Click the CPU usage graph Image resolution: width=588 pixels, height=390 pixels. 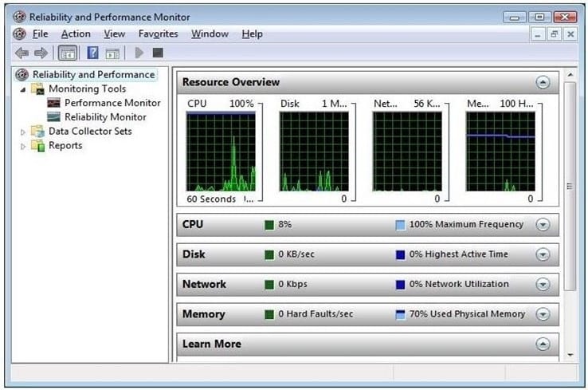(221, 152)
